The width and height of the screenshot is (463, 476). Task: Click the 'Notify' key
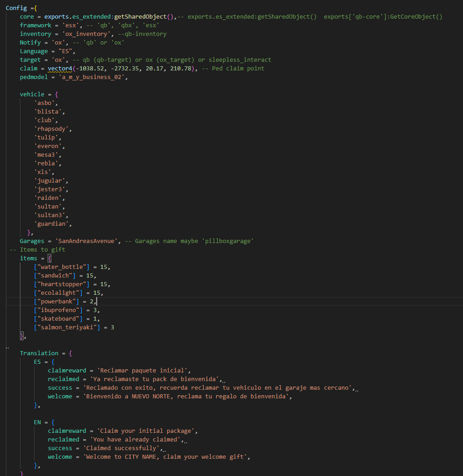tap(30, 43)
